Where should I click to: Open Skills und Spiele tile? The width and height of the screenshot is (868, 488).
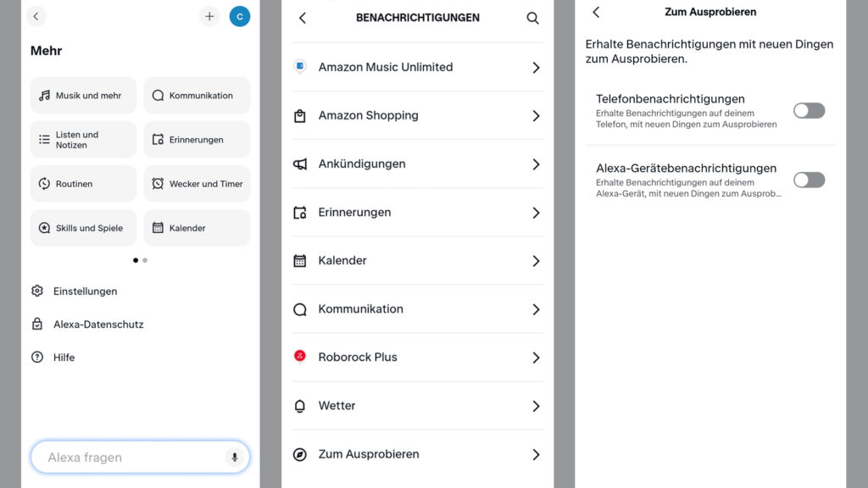pyautogui.click(x=84, y=228)
